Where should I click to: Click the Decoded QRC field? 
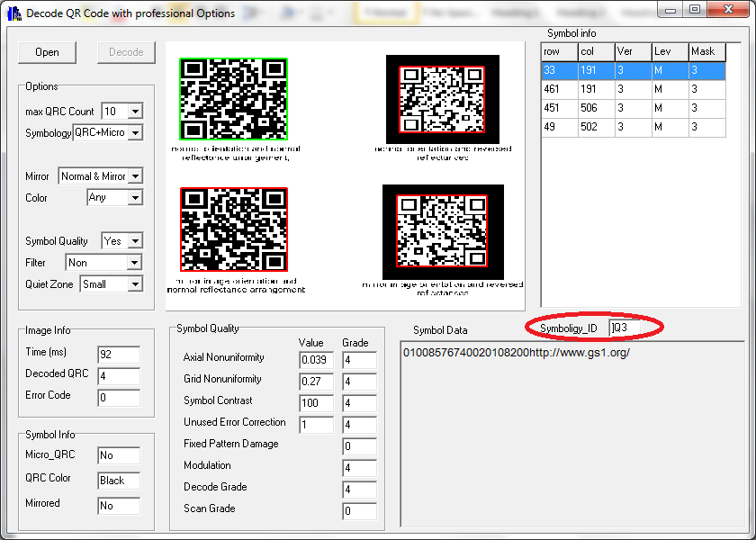[x=119, y=376]
